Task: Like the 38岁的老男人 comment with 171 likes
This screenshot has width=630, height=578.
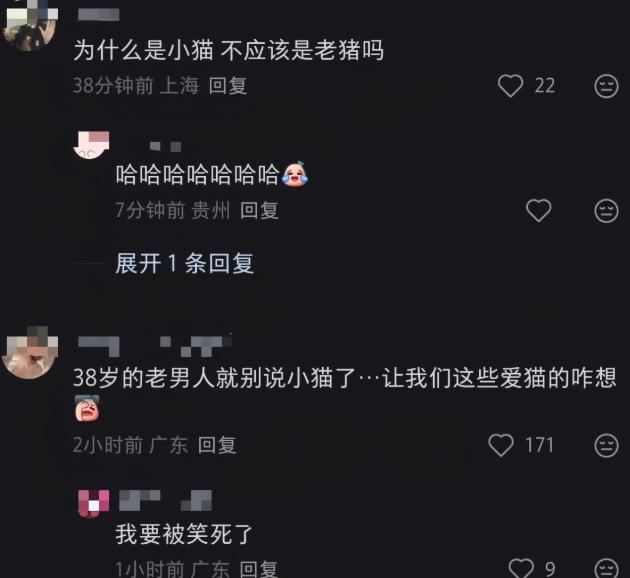Action: click(501, 445)
